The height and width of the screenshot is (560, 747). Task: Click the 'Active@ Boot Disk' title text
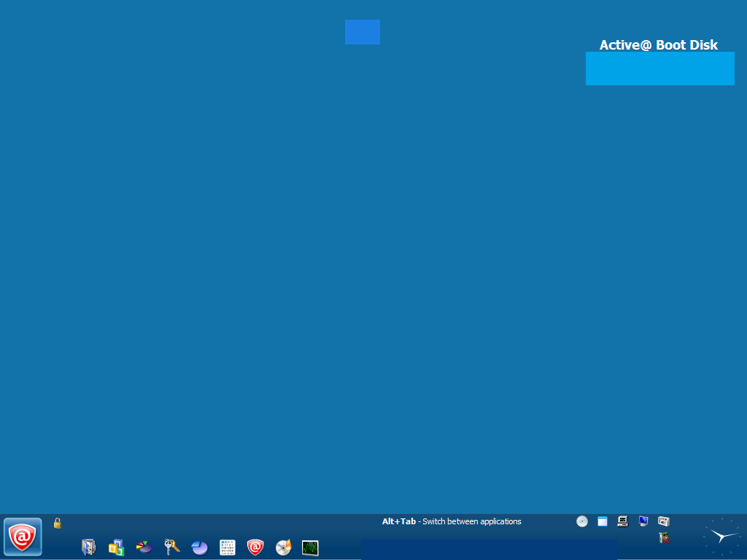point(659,44)
